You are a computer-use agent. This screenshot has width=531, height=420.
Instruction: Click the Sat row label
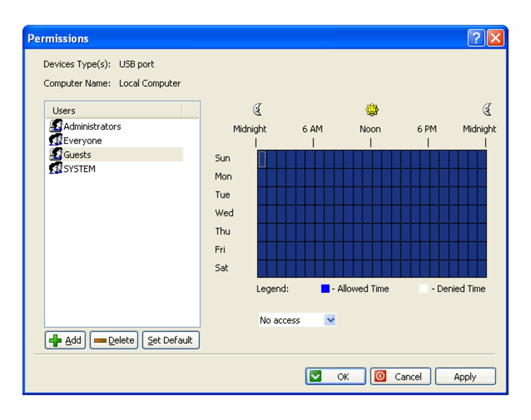(222, 268)
